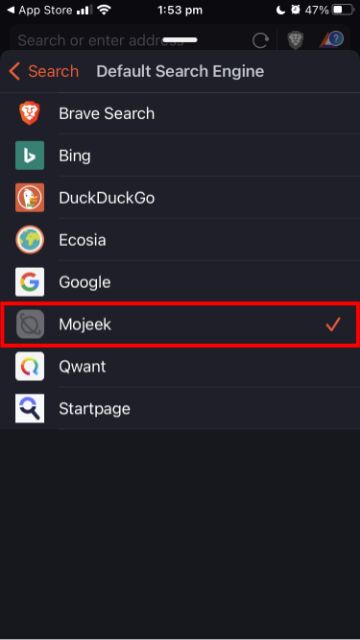Select Brave Search as default engine
The height and width of the screenshot is (640, 360).
tap(180, 113)
